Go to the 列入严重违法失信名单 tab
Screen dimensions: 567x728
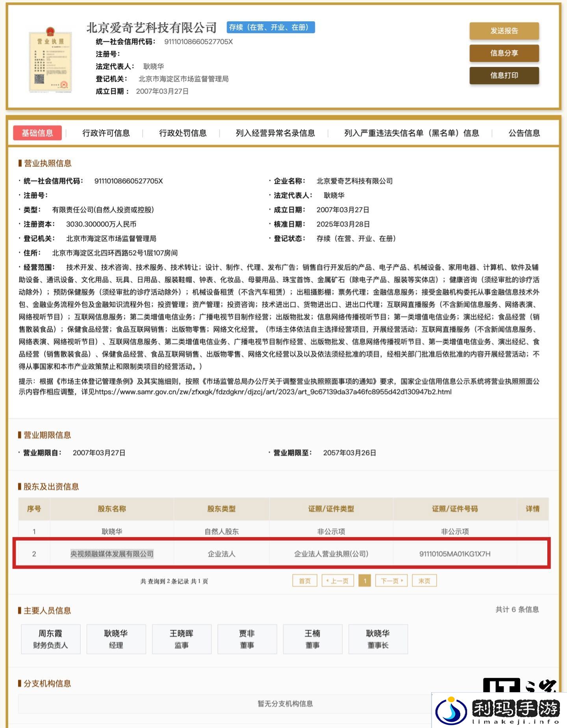click(x=411, y=133)
